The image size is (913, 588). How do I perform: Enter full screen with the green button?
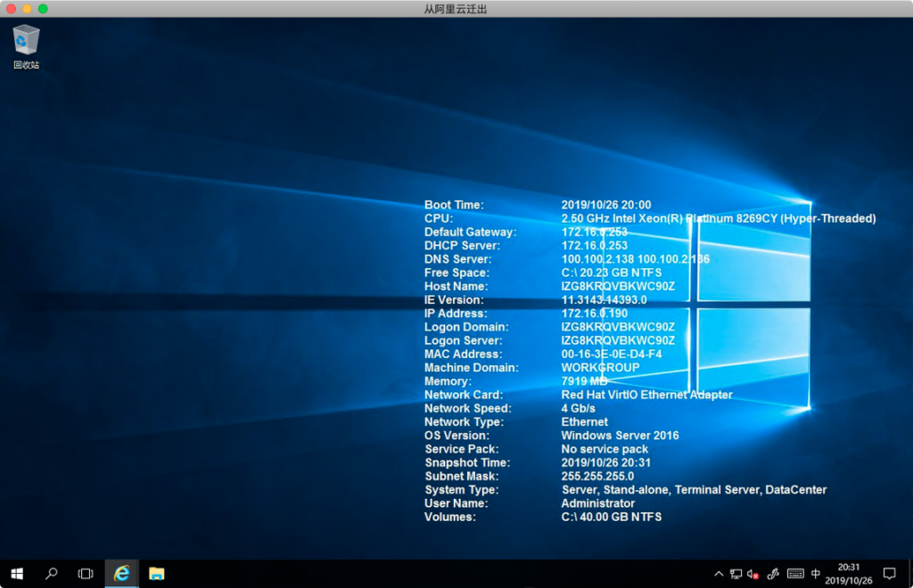[43, 8]
